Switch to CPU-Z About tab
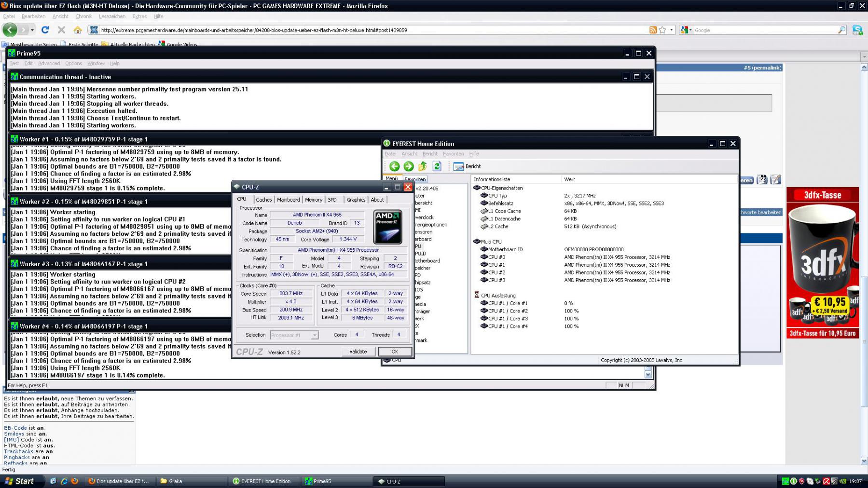This screenshot has height=488, width=868. point(377,200)
